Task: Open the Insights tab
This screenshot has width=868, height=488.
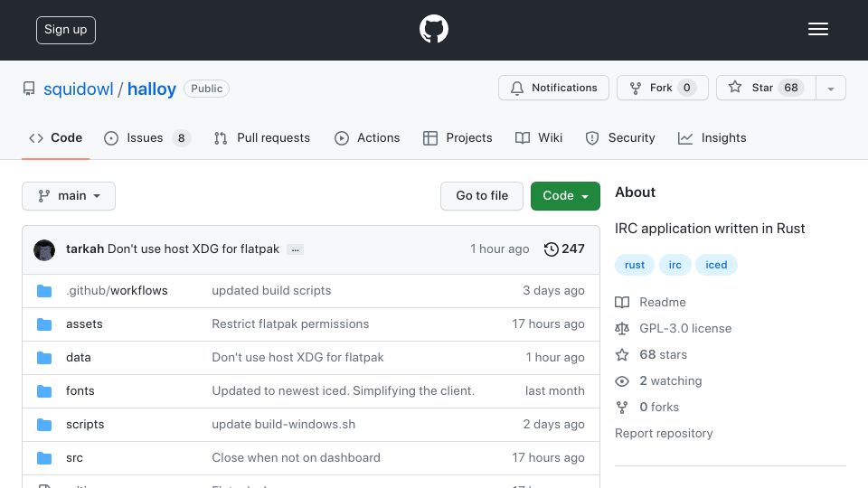Action: click(x=712, y=137)
